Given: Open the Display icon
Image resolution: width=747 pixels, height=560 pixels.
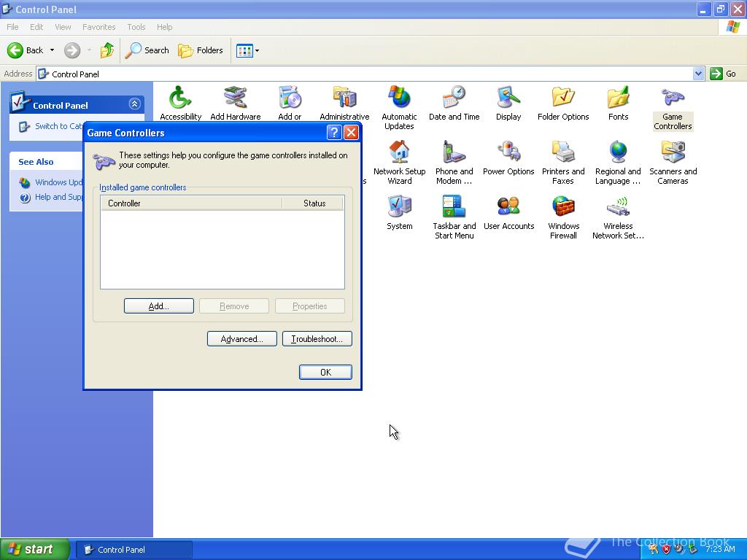Looking at the screenshot, I should click(508, 104).
